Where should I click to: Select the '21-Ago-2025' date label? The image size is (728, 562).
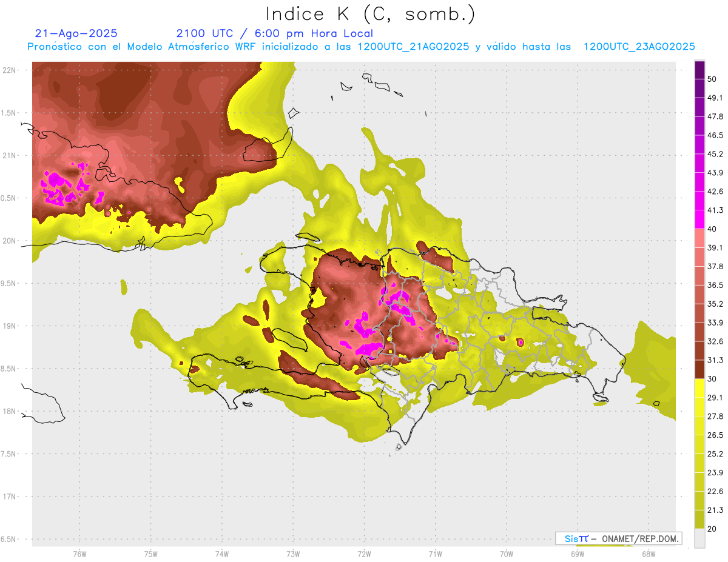[x=76, y=33]
